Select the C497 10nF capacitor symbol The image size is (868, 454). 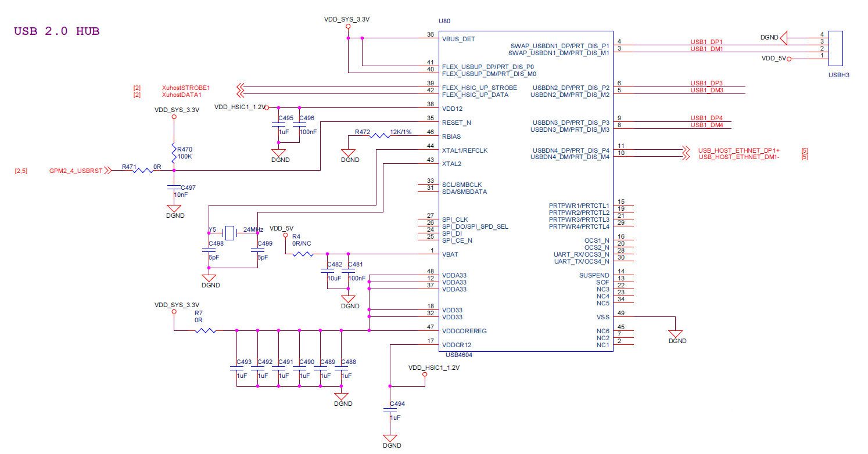click(x=174, y=188)
